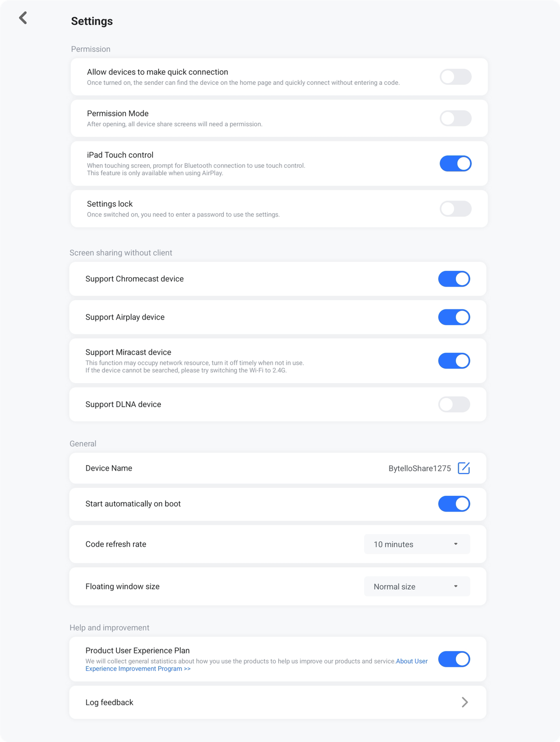
Task: Turn off Start automatically on boot
Action: [454, 504]
